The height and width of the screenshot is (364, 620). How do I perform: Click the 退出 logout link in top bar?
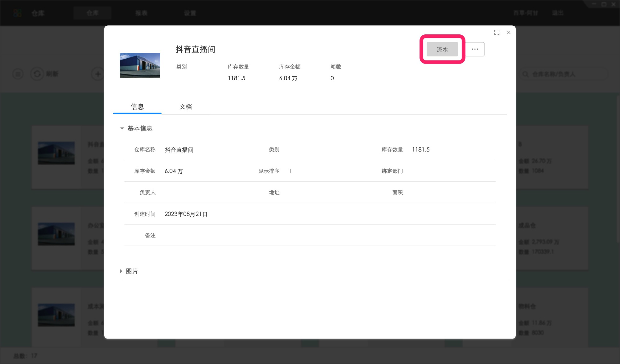(557, 13)
